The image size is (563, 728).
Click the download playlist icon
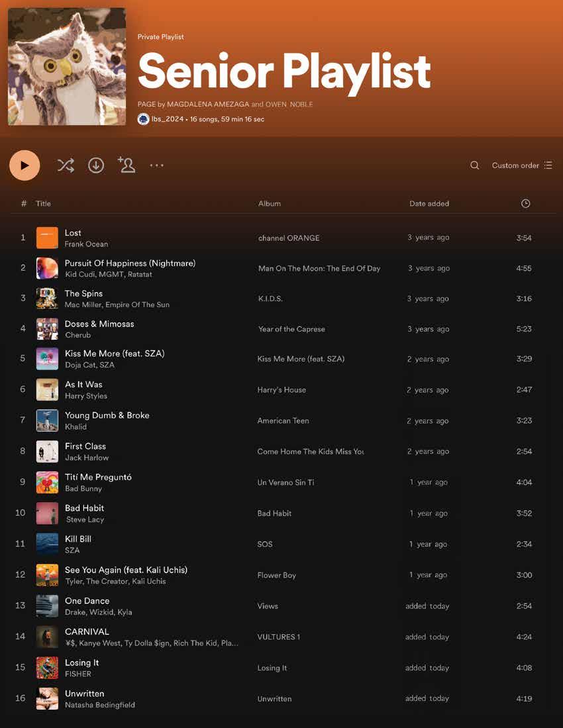(96, 165)
